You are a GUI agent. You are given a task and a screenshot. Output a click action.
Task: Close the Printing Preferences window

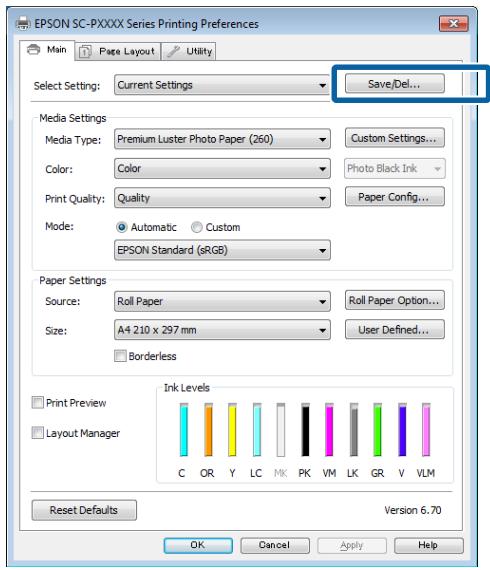coord(454,24)
